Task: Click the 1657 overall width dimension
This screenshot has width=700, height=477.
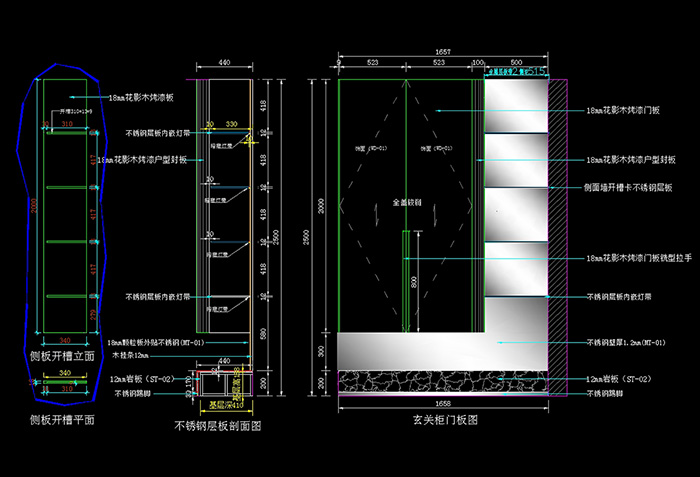Action: pos(442,50)
